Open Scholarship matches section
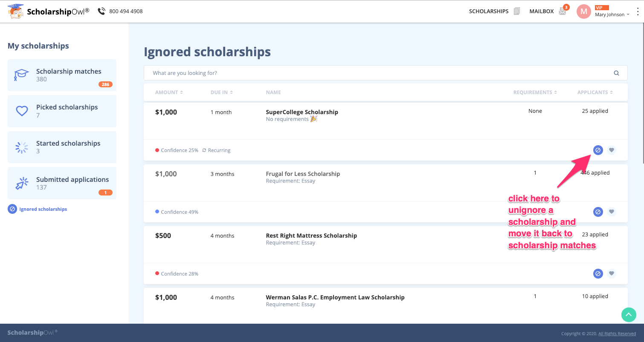The width and height of the screenshot is (644, 342). [62, 75]
